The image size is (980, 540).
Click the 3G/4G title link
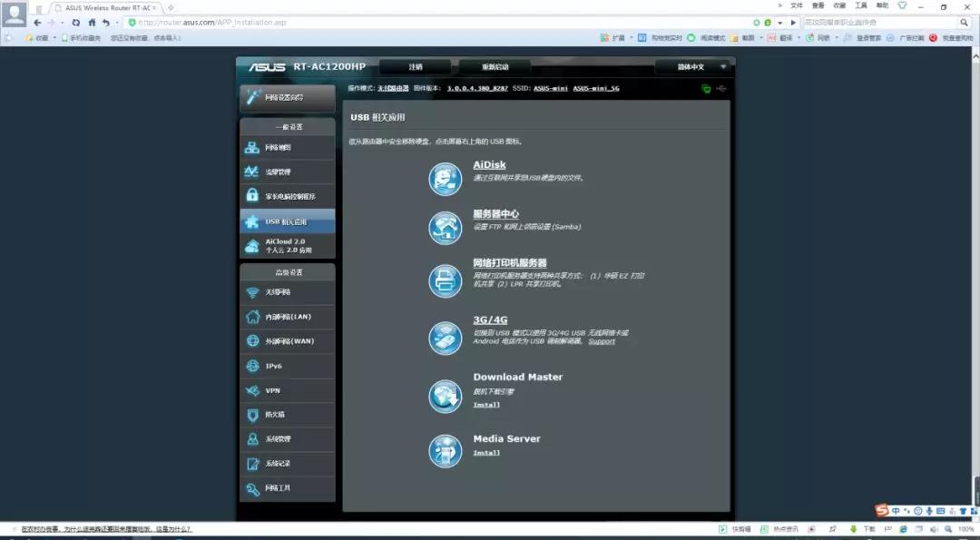[490, 320]
